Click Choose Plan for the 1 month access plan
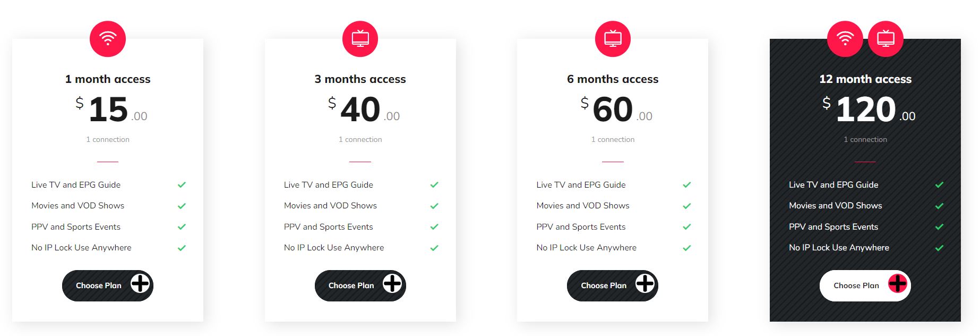The height and width of the screenshot is (336, 980). [107, 285]
